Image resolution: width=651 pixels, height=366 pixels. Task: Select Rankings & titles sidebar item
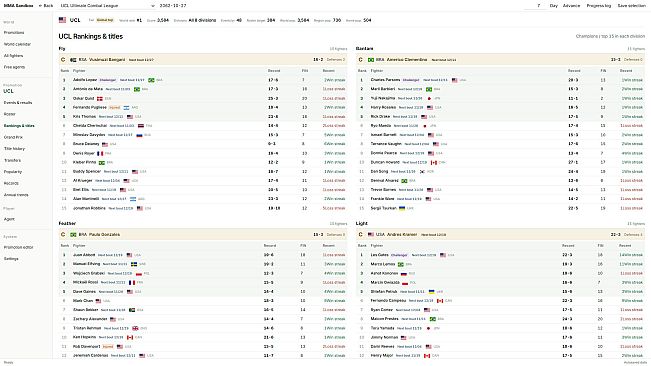coord(19,126)
